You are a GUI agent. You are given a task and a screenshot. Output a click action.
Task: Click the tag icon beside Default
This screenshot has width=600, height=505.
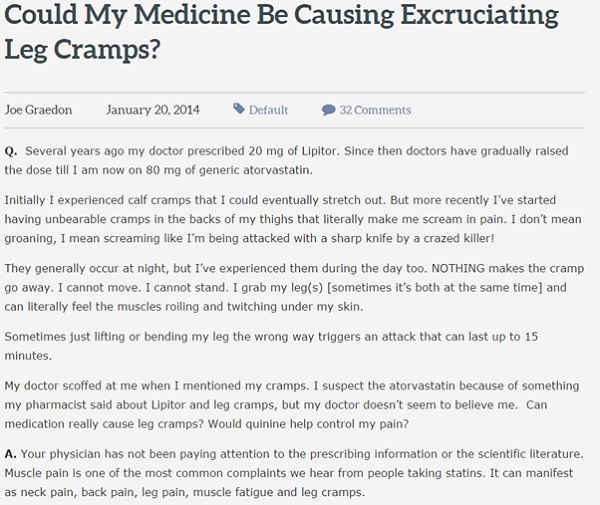point(239,109)
